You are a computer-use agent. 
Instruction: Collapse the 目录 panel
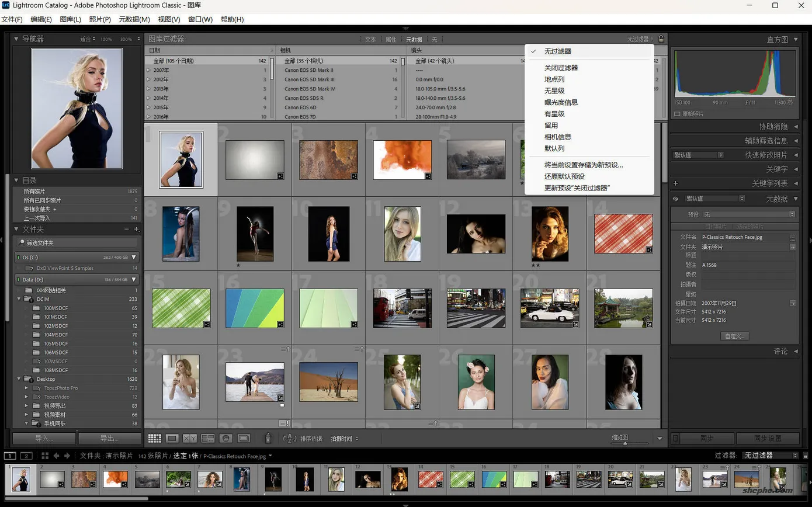click(16, 180)
